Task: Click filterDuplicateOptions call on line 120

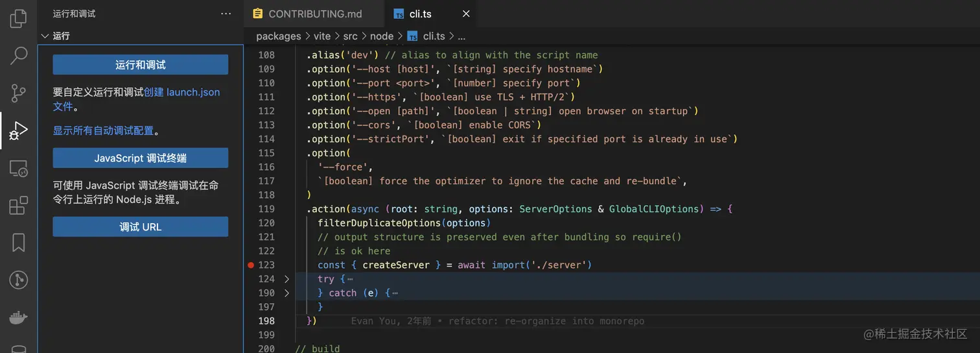Action: click(x=379, y=223)
